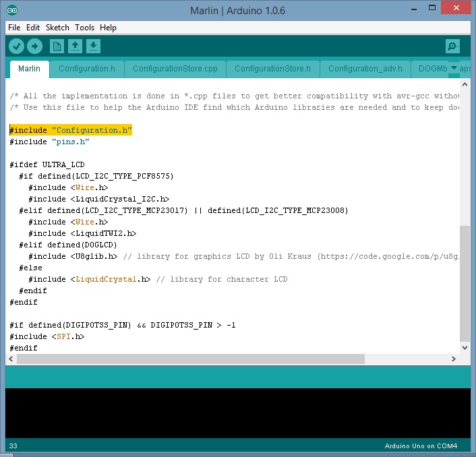
Task: Click 'Arduino Uno on COM4' status text
Action: 421,446
